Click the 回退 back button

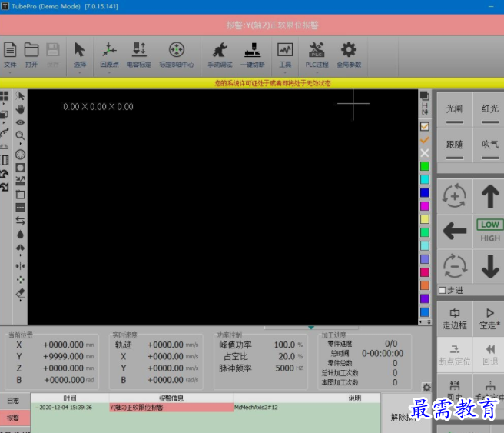pos(490,355)
